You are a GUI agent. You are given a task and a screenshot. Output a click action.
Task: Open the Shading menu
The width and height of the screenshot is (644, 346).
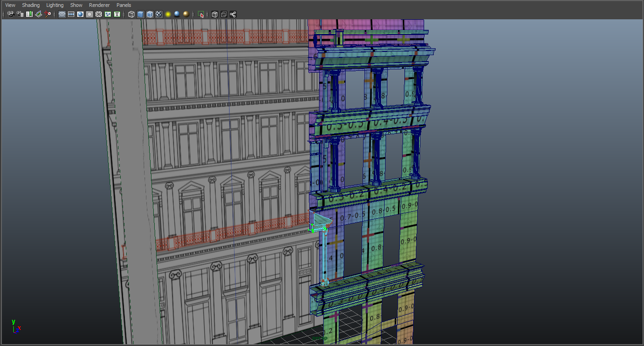click(31, 5)
